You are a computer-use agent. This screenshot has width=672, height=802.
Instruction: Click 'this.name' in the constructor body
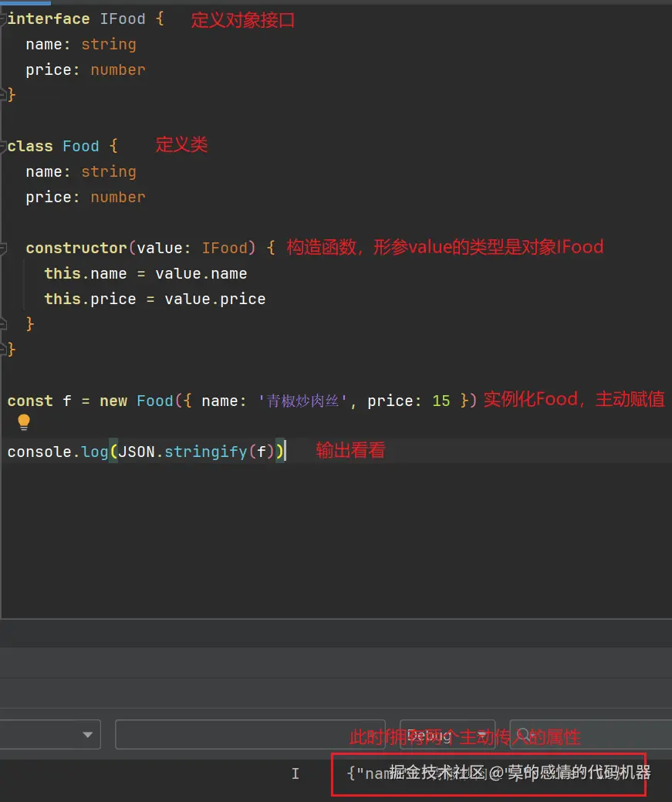point(86,274)
